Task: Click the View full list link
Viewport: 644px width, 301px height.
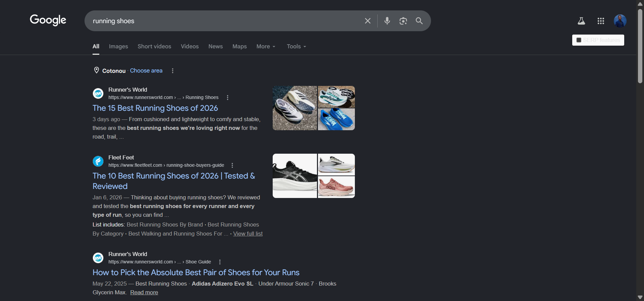Action: pos(248,234)
